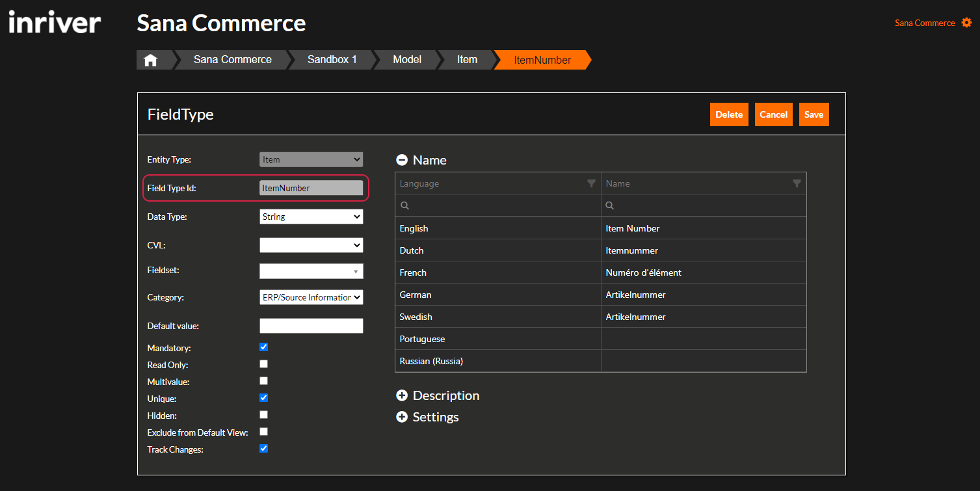Select the Dutch language row
The height and width of the screenshot is (491, 980).
pos(601,250)
